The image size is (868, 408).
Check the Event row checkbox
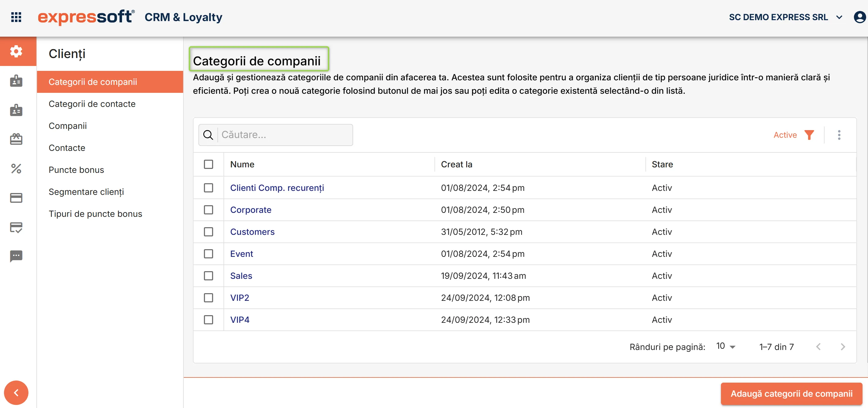pos(209,254)
